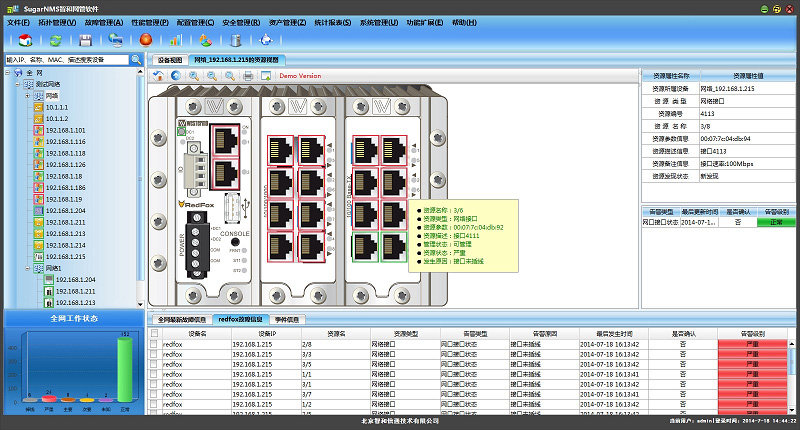Collapse the 网络1 tree node
Viewport: 800px width, 430px height.
click(x=28, y=268)
